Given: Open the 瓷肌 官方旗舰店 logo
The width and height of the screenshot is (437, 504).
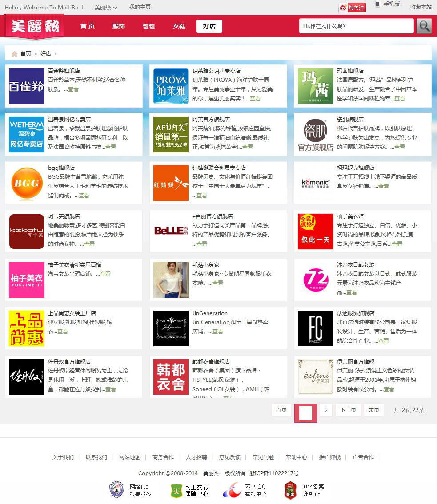Looking at the screenshot, I should click(x=316, y=135).
